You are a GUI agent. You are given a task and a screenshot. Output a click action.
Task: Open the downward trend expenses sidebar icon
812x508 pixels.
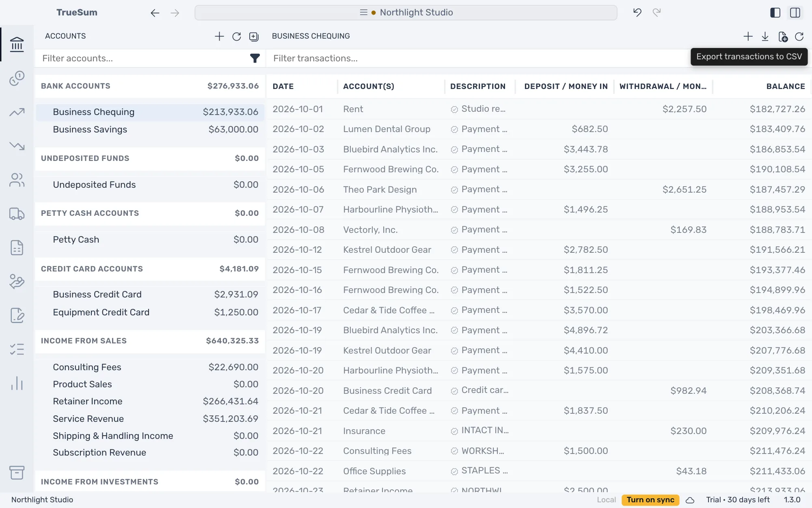click(17, 146)
